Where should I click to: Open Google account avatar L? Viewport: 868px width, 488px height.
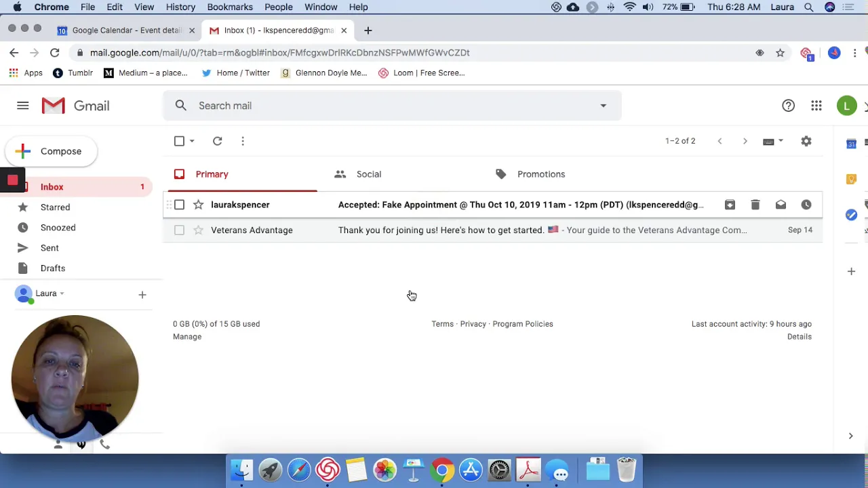(x=846, y=106)
